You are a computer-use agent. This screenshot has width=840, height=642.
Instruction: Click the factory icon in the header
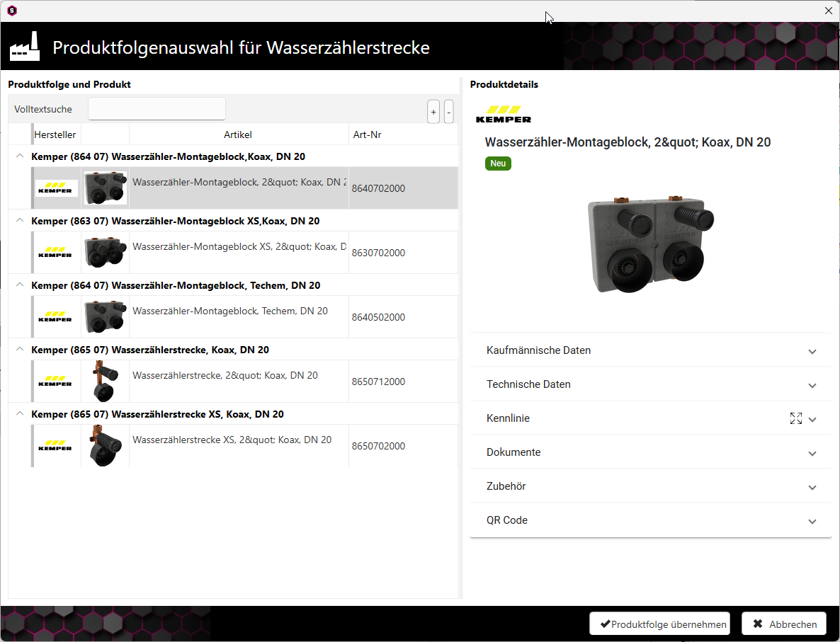pyautogui.click(x=25, y=47)
